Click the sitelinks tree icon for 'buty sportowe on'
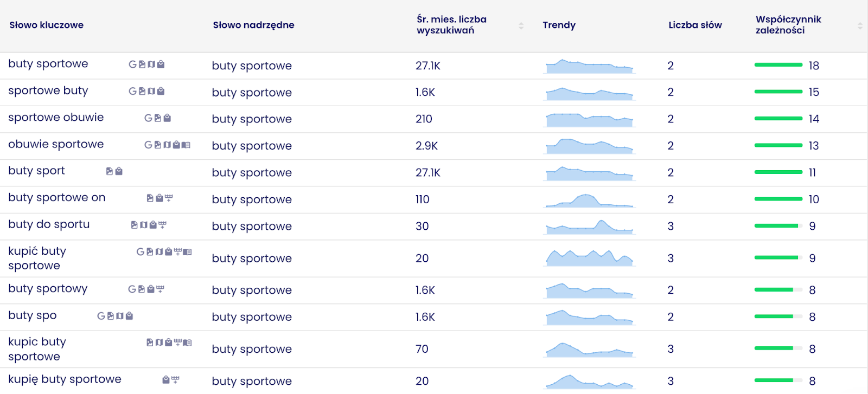This screenshot has height=394, width=868. [x=169, y=198]
